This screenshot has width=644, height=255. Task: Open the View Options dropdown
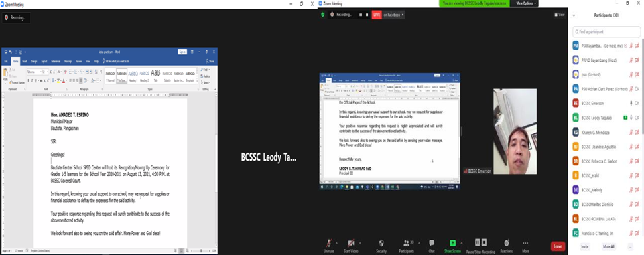coord(525,3)
